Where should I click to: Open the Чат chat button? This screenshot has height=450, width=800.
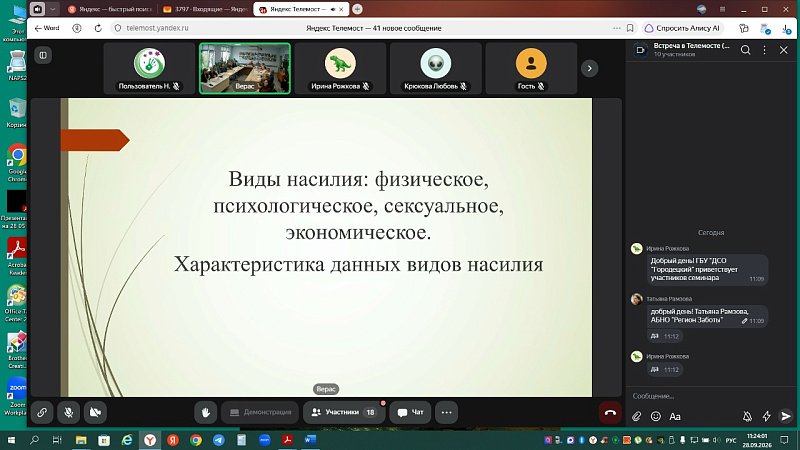pyautogui.click(x=410, y=412)
